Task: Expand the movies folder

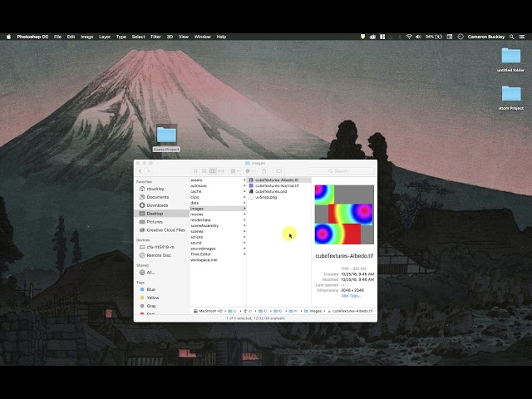Action: [x=244, y=214]
